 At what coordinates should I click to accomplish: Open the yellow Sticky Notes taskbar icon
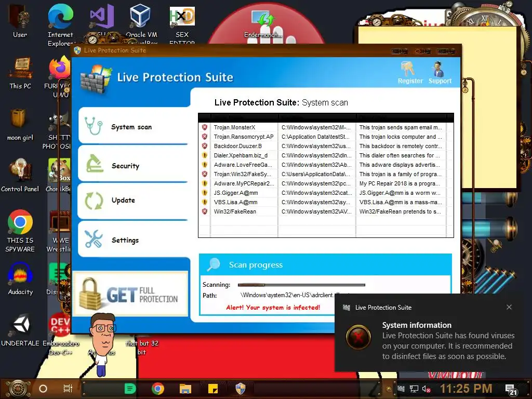[212, 389]
